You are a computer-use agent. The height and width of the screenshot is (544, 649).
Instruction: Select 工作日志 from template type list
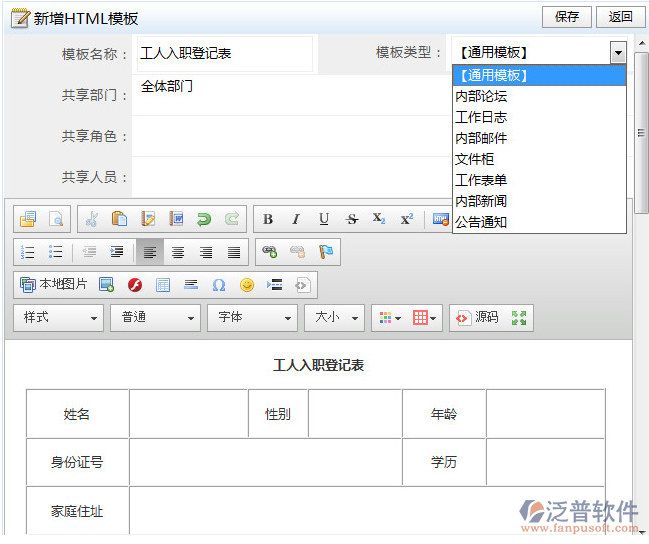point(481,117)
